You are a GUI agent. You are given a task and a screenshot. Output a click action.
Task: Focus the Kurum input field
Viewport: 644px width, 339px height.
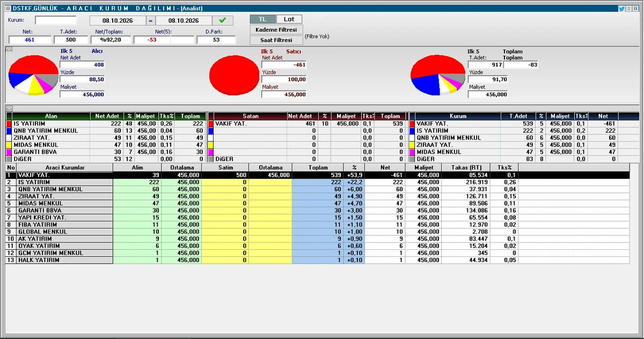(x=56, y=20)
